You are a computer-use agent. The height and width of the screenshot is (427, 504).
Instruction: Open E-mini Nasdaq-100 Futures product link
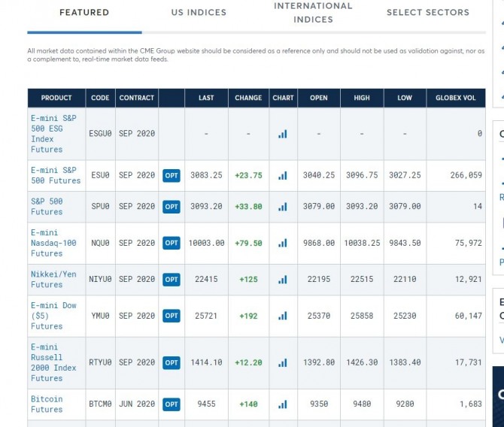53,243
